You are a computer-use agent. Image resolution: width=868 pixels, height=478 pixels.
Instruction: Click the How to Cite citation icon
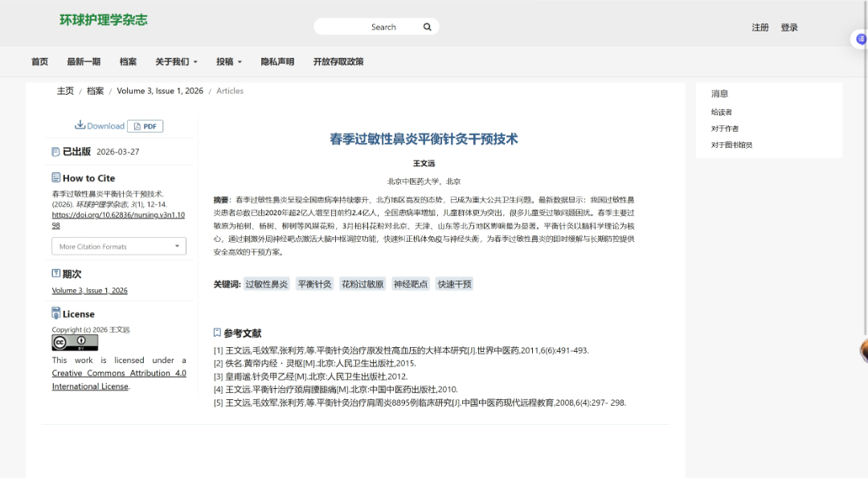pos(55,178)
